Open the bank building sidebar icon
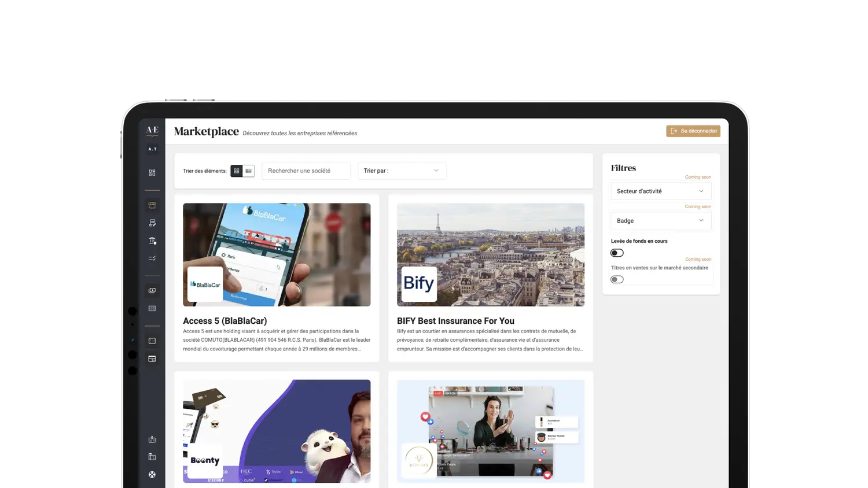This screenshot has width=868, height=488. pyautogui.click(x=152, y=241)
